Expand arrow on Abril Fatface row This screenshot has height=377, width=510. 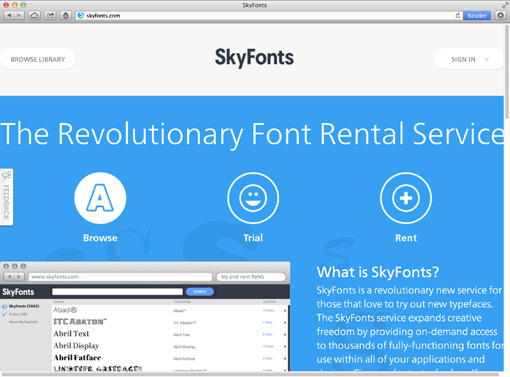(x=285, y=358)
